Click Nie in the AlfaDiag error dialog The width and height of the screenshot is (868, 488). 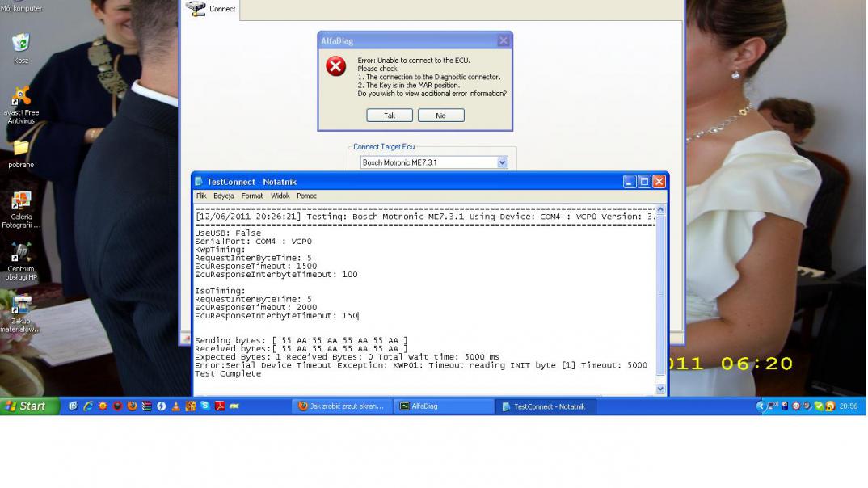tap(440, 116)
